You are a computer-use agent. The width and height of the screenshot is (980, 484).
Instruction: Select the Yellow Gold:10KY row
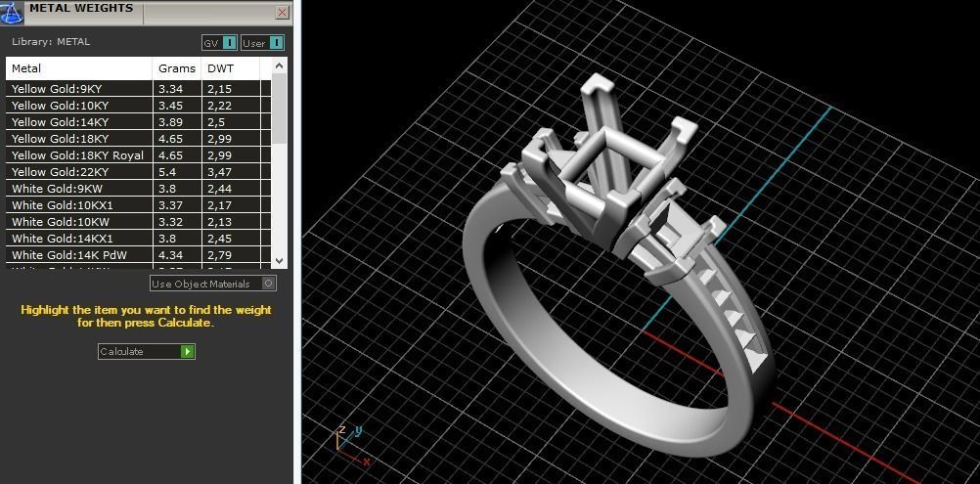[x=139, y=106]
